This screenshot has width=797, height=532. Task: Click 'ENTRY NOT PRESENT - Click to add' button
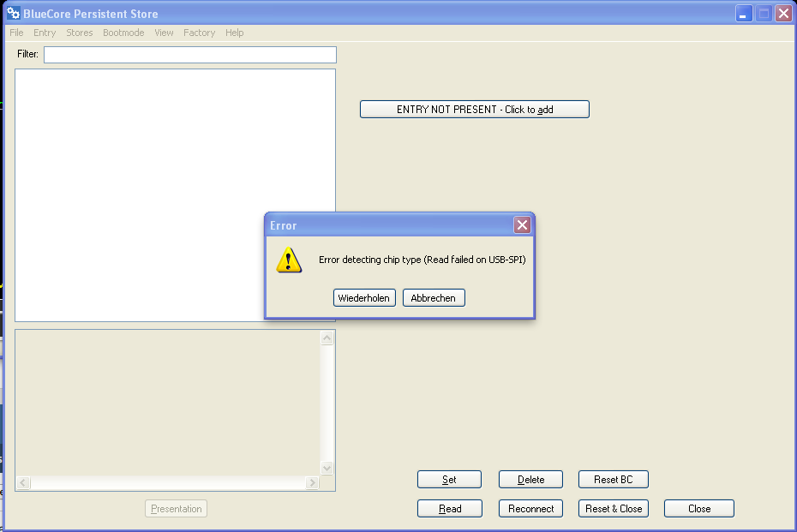[x=474, y=110]
